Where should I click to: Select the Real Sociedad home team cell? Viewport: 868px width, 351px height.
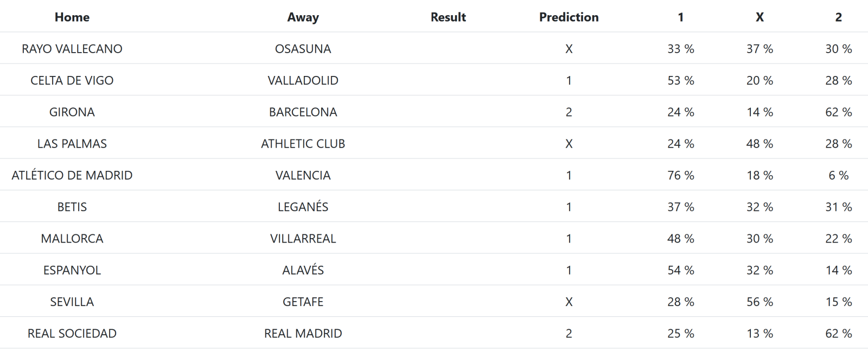pos(72,334)
